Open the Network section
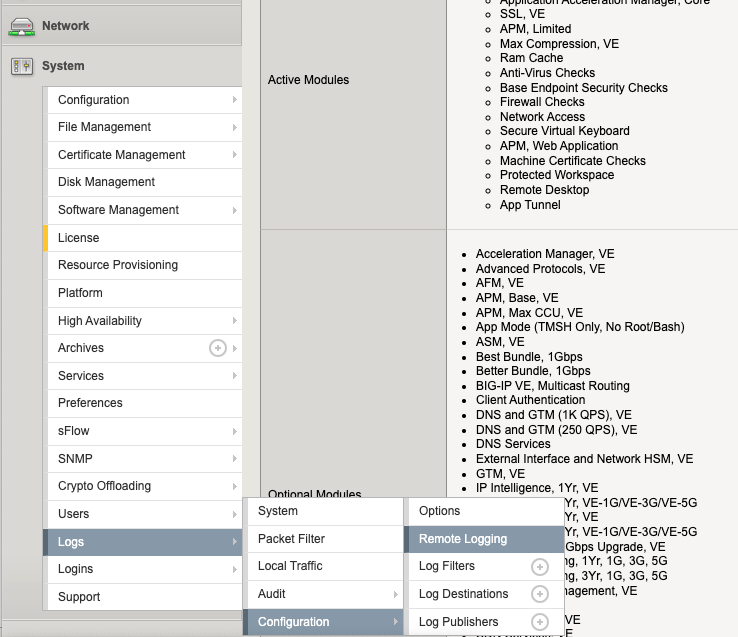 point(121,26)
